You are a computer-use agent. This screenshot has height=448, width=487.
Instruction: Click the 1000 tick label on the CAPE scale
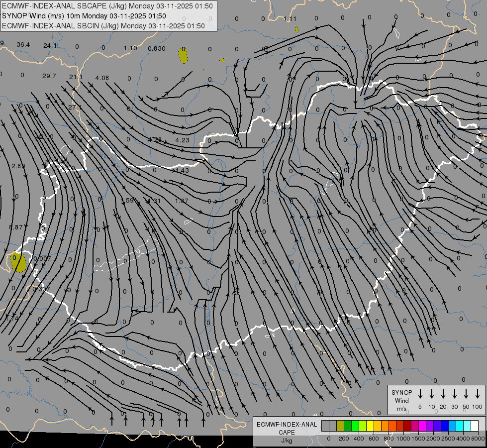click(403, 439)
